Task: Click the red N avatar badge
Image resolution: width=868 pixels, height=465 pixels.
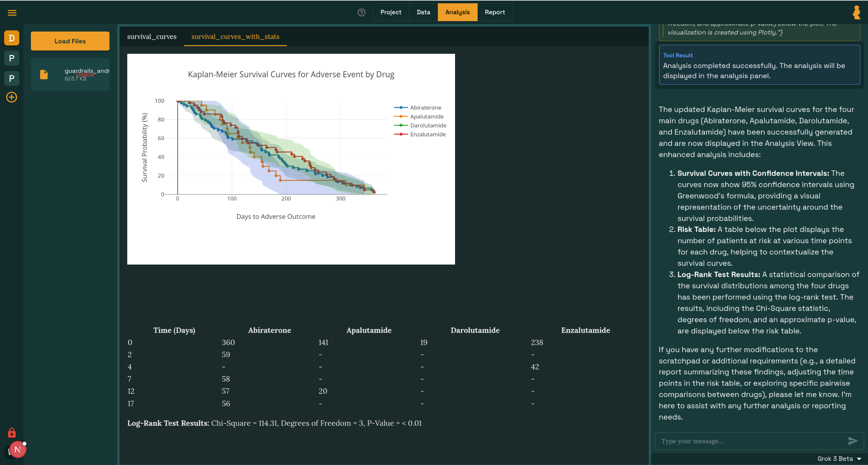Action: [18, 450]
